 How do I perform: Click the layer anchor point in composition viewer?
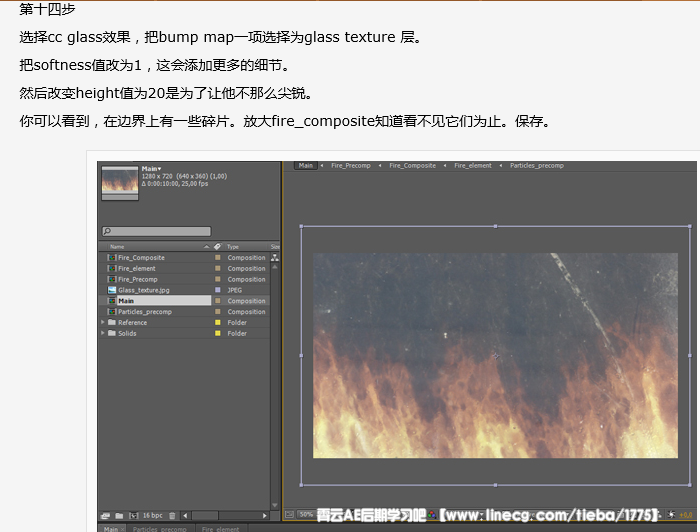click(496, 356)
